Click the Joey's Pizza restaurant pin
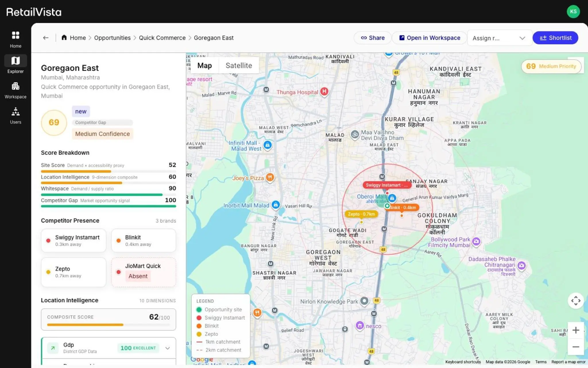Screen dimensions: 588x368 (x=270, y=177)
